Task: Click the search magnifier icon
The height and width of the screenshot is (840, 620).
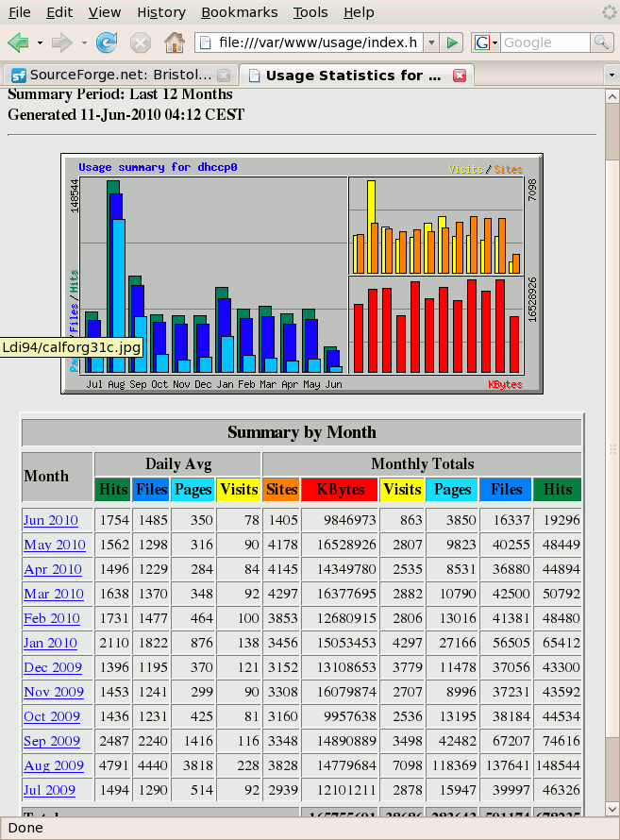Action: click(601, 42)
